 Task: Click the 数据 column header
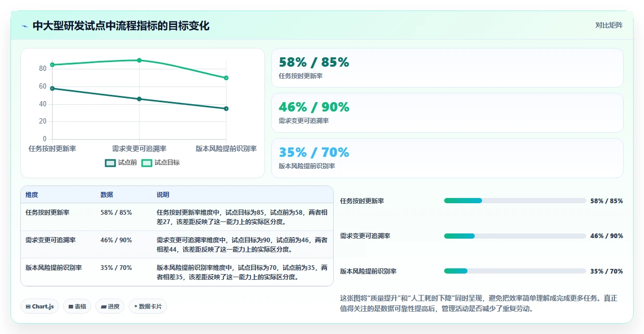pyautogui.click(x=107, y=195)
